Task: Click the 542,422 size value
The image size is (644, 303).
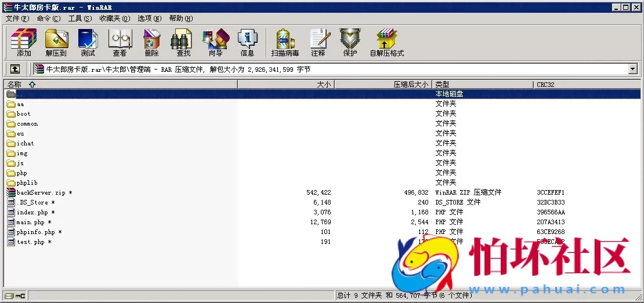Action: pyautogui.click(x=319, y=193)
